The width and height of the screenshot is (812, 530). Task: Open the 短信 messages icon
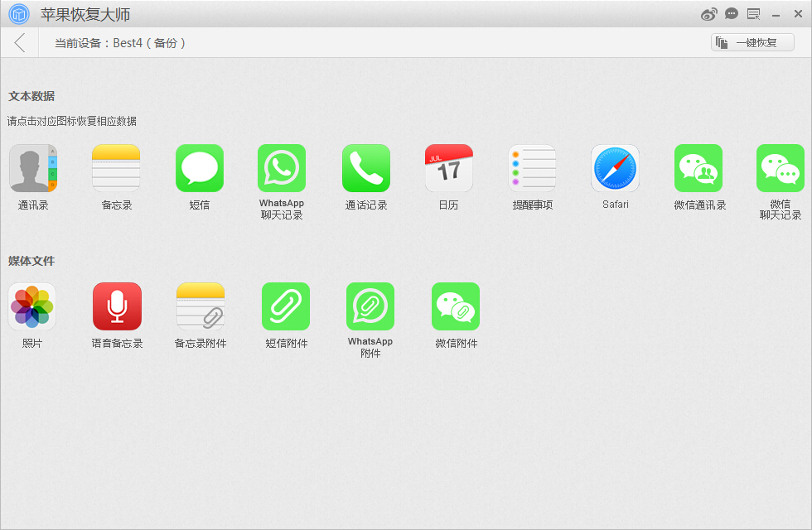coord(200,168)
